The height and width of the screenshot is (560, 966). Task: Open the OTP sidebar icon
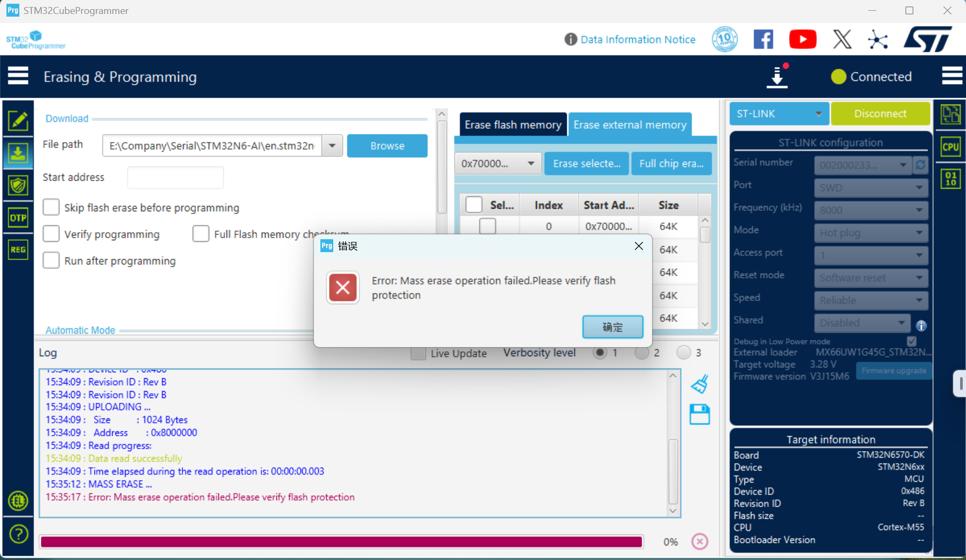18,218
